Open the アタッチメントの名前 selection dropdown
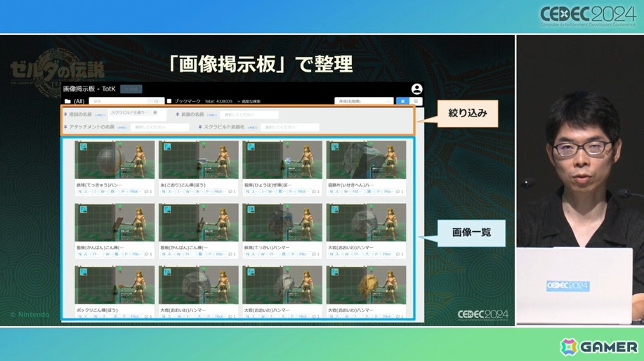The height and width of the screenshot is (361, 644). point(159,128)
